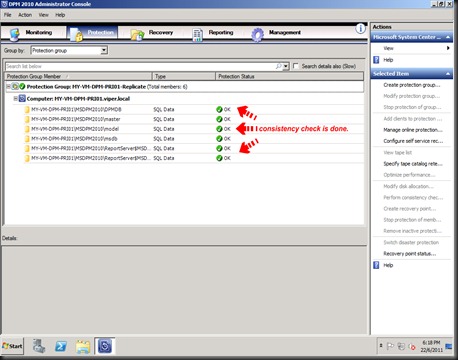Image resolution: width=458 pixels, height=360 pixels.
Task: Sort by Protection Group Member column
Action: click(x=79, y=76)
